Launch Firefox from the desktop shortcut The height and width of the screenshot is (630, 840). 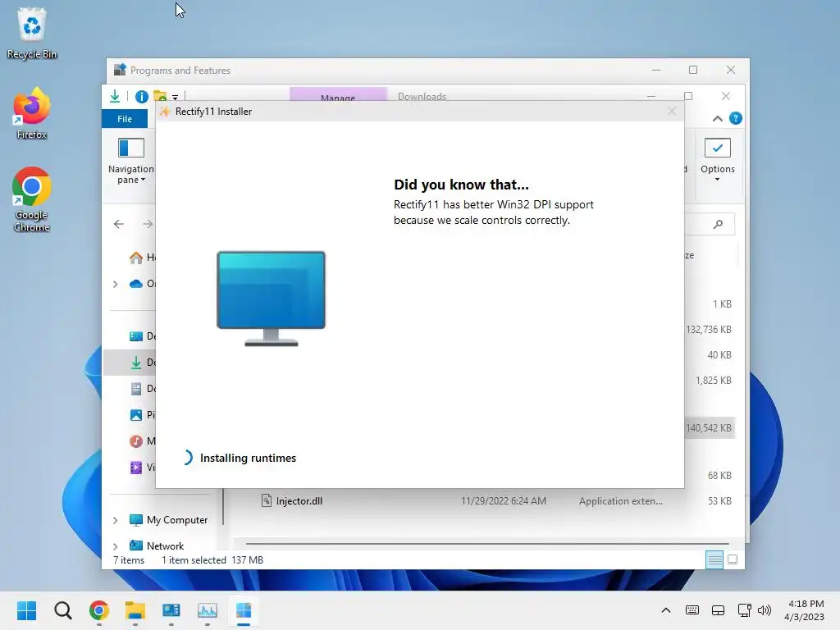32,113
